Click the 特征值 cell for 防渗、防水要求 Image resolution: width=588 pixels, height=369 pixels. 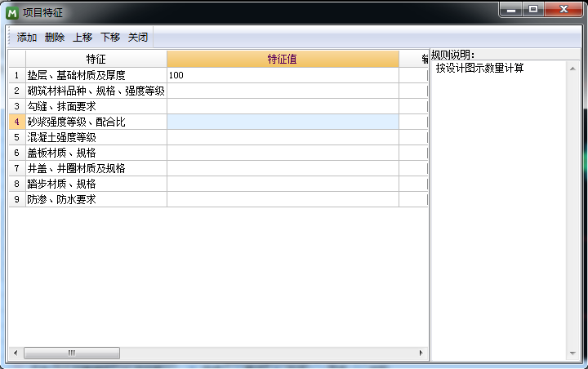point(283,199)
